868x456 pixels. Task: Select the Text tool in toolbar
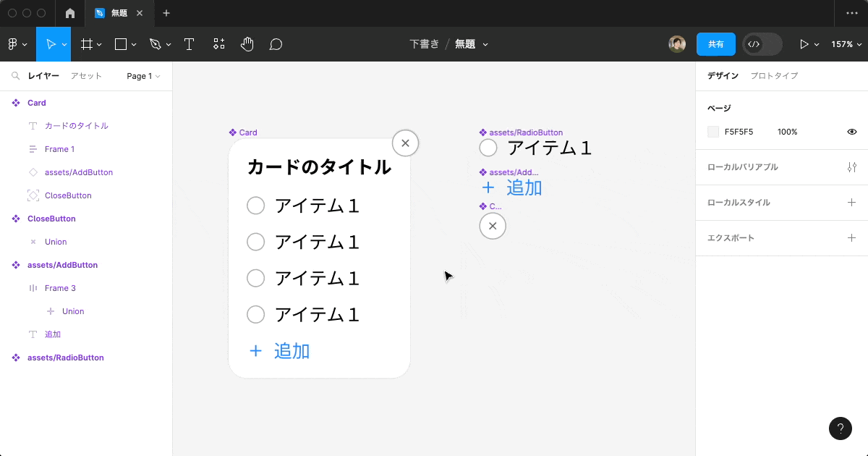point(189,44)
